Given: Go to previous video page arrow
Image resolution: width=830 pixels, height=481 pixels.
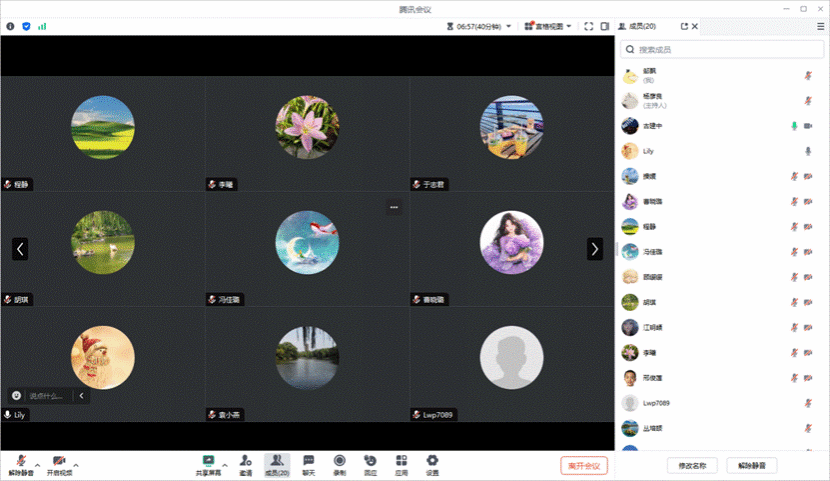Looking at the screenshot, I should tap(20, 249).
